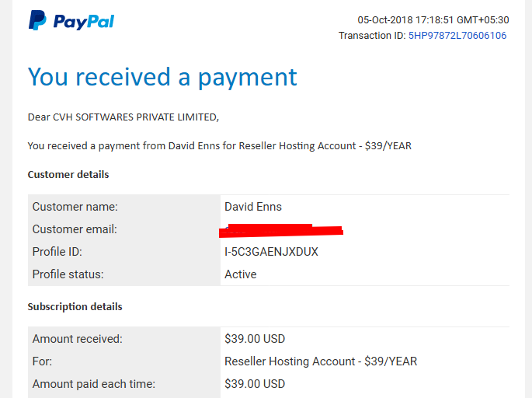532x398 pixels.
Task: Click the "Customer email:" label
Action: pos(75,229)
